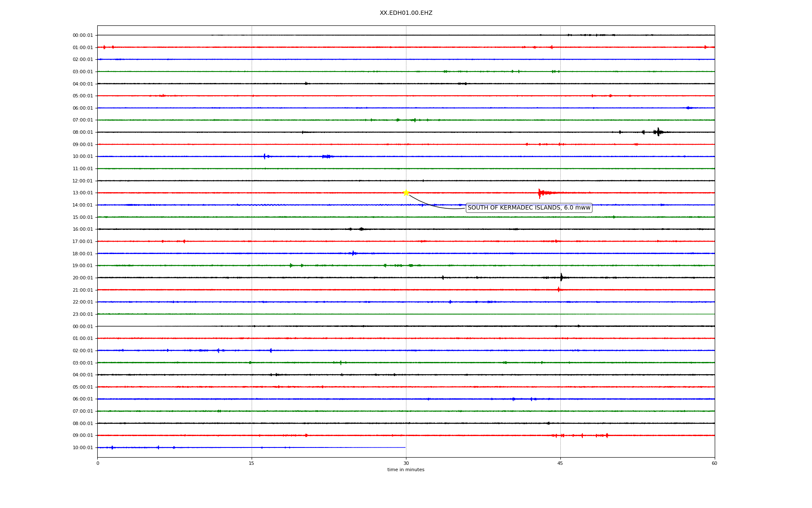Click the 23:00:01 row label
This screenshot has width=812, height=508.
tap(82, 315)
